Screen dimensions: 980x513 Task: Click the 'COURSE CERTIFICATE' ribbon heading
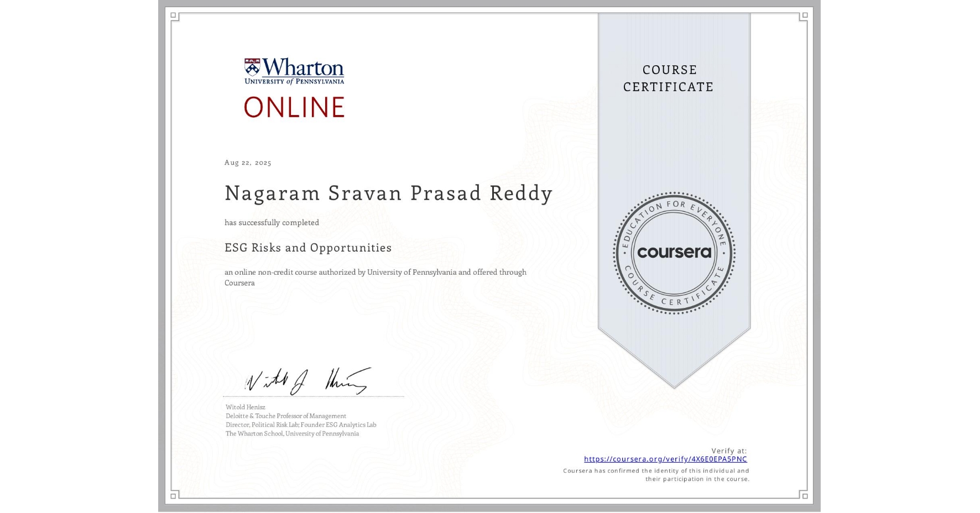pyautogui.click(x=669, y=78)
